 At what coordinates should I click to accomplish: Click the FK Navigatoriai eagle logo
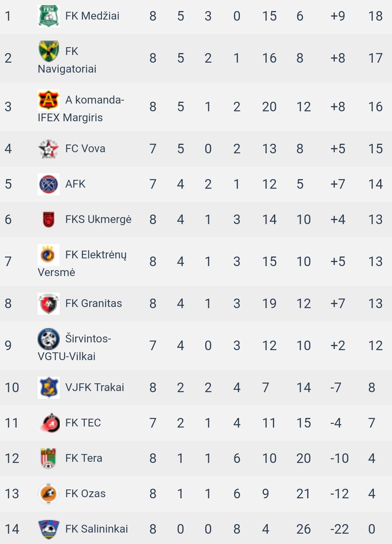coord(49,51)
